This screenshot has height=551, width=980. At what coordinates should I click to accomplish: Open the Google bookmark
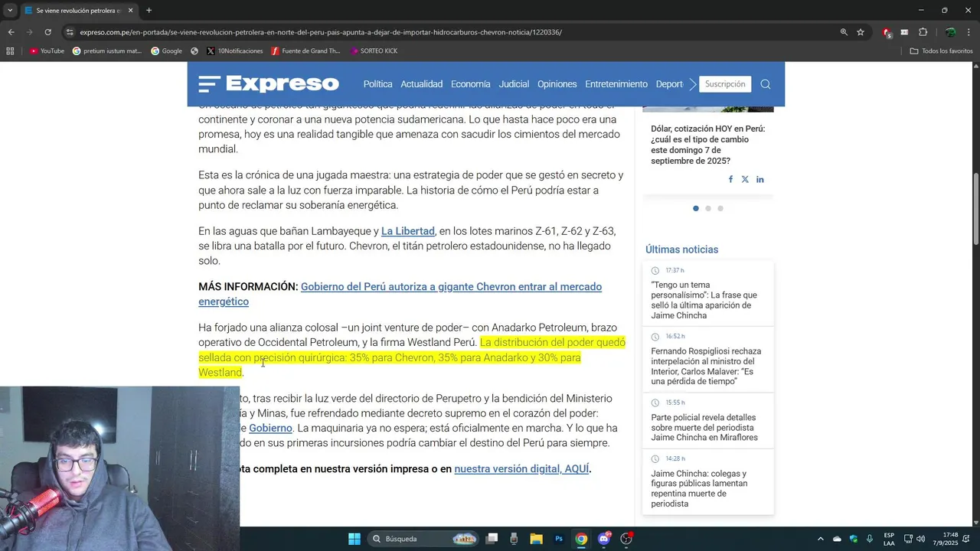(166, 51)
